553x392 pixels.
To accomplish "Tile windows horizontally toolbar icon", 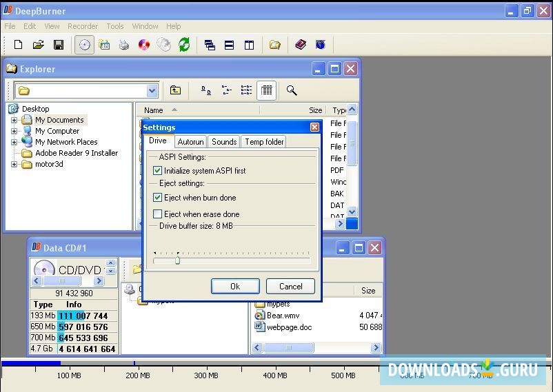I will point(229,45).
